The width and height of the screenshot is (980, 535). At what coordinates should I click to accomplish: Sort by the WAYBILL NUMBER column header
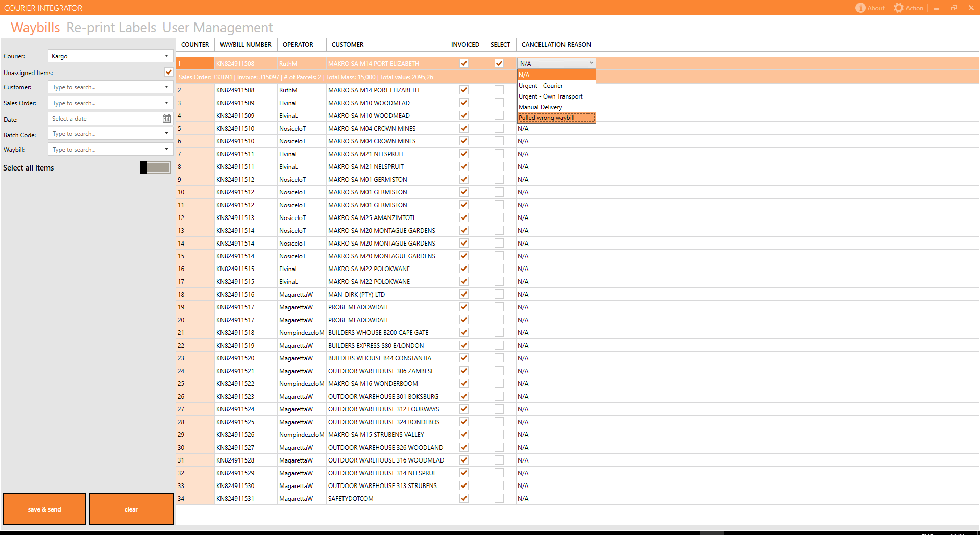click(246, 45)
